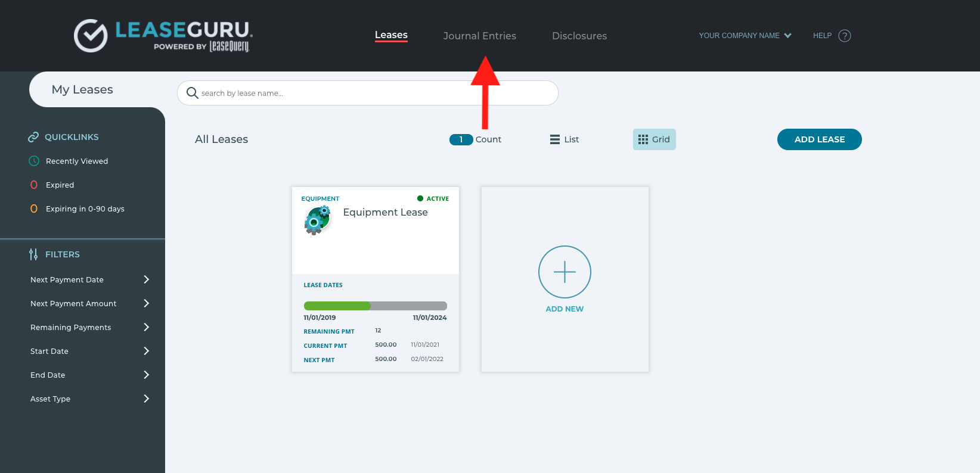
Task: Click the help question mark icon
Action: (x=844, y=36)
